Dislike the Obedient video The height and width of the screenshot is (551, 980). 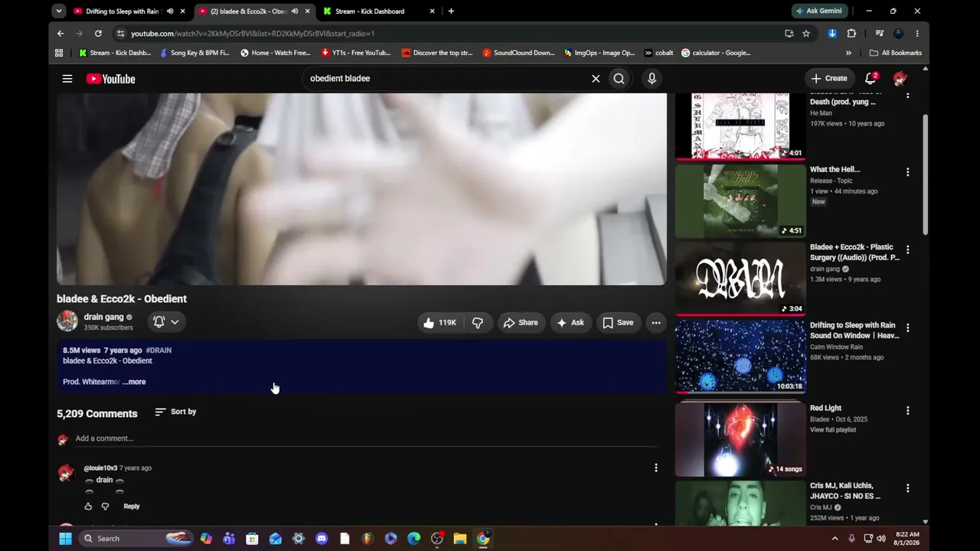pos(478,323)
